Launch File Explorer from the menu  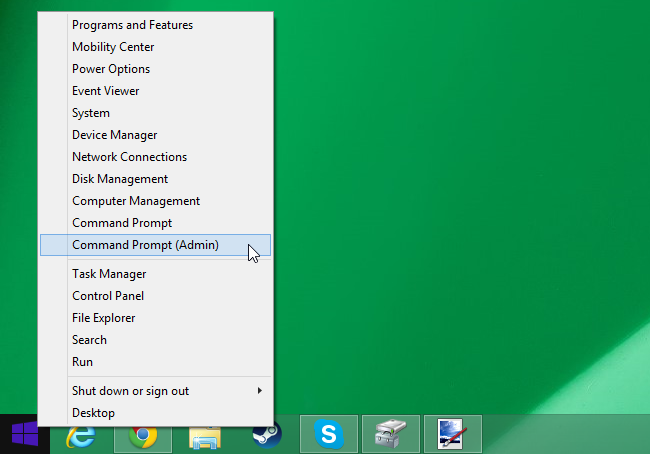155,318
